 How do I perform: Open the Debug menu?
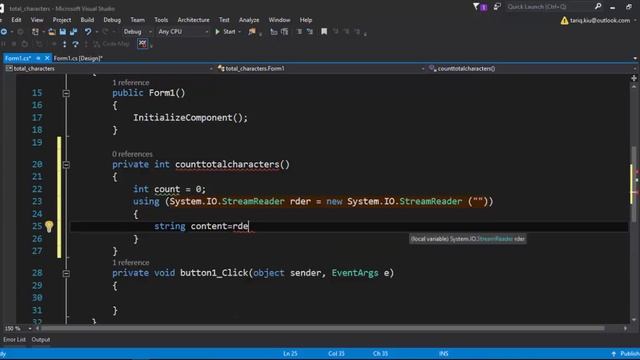(x=112, y=20)
